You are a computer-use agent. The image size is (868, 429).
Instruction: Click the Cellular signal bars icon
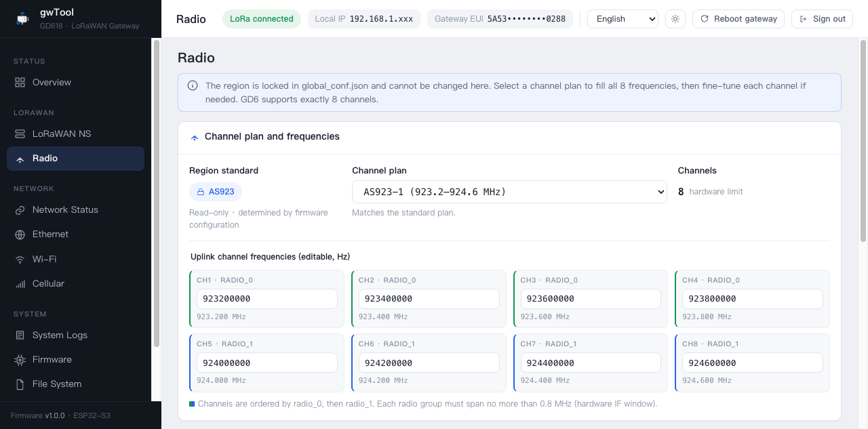coord(20,283)
